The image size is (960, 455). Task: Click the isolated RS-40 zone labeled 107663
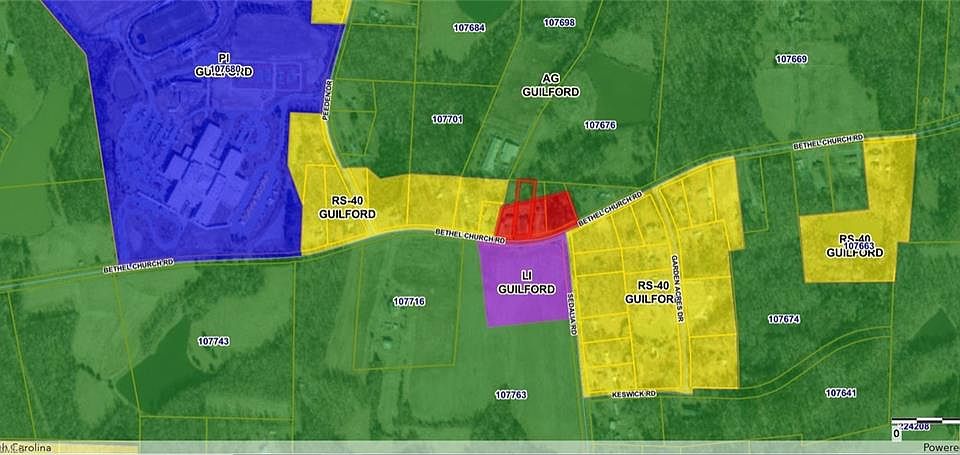click(855, 246)
